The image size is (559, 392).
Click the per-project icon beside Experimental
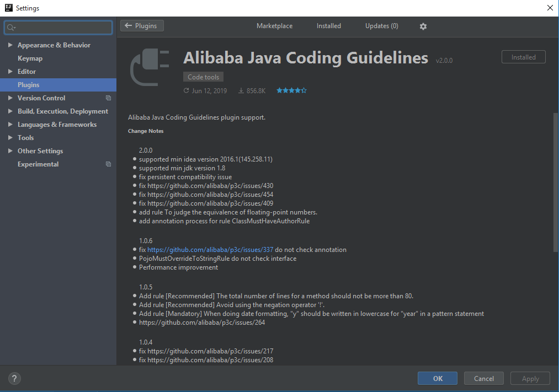click(108, 164)
